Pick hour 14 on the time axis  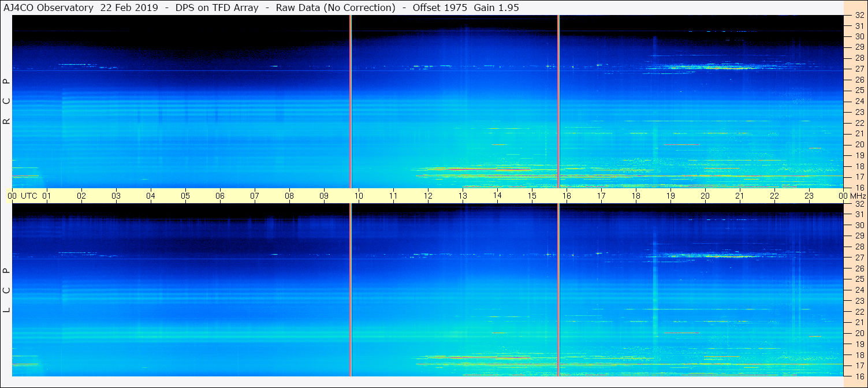tap(497, 196)
